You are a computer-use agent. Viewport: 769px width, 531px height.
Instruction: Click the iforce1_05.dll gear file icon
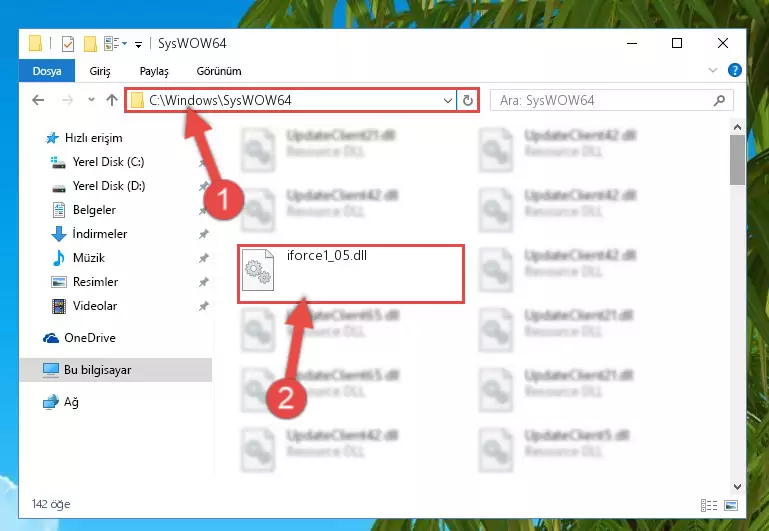point(258,270)
